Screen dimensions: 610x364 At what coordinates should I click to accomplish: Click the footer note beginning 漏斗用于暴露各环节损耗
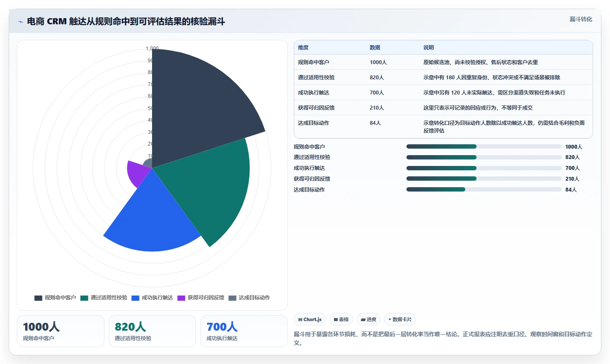point(443,338)
